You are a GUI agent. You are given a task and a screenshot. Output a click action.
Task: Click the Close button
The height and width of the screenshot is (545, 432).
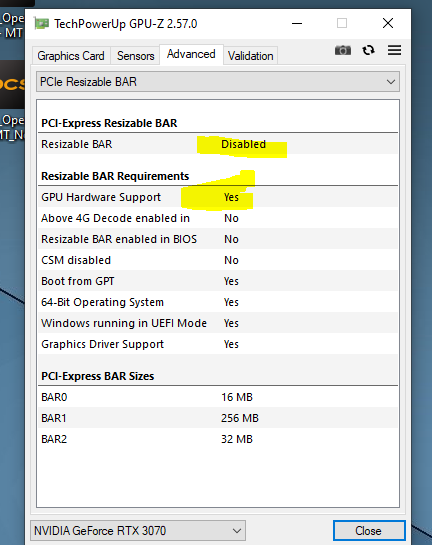tap(369, 531)
